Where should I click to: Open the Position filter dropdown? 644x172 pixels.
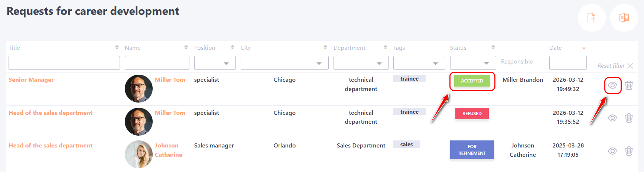215,63
